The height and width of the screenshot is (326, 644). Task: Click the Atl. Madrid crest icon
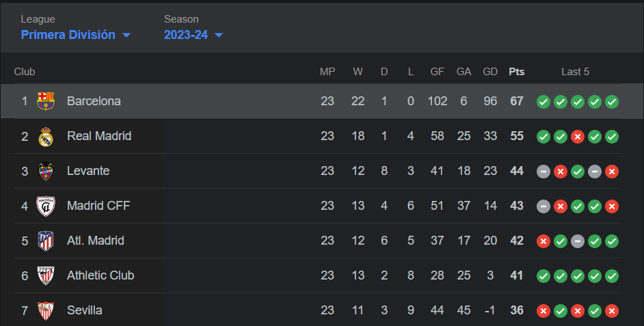click(46, 241)
